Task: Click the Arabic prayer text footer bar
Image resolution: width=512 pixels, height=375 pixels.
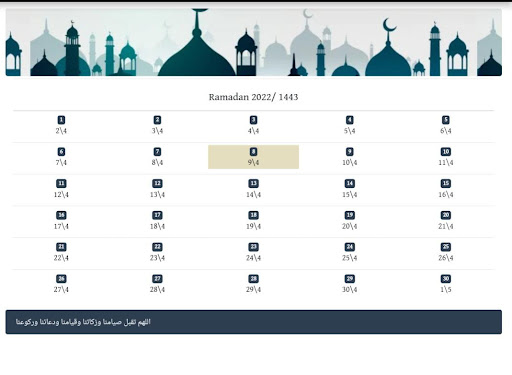Action: click(x=254, y=322)
